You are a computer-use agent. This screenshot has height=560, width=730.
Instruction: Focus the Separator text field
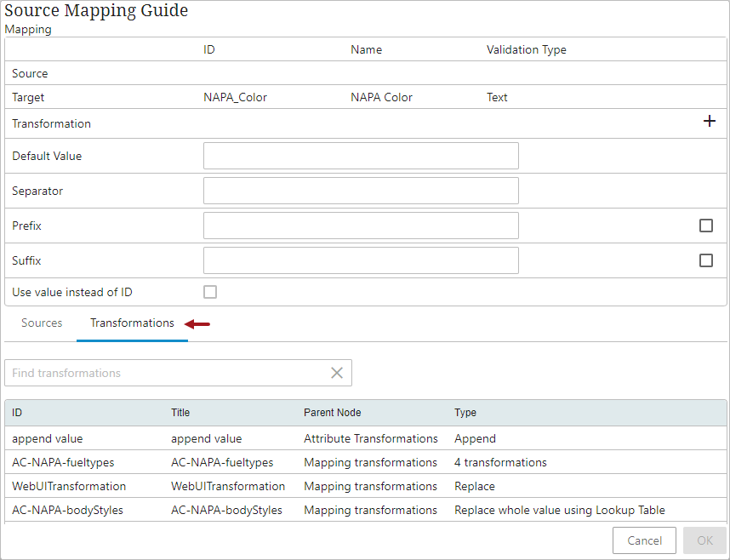pos(361,191)
